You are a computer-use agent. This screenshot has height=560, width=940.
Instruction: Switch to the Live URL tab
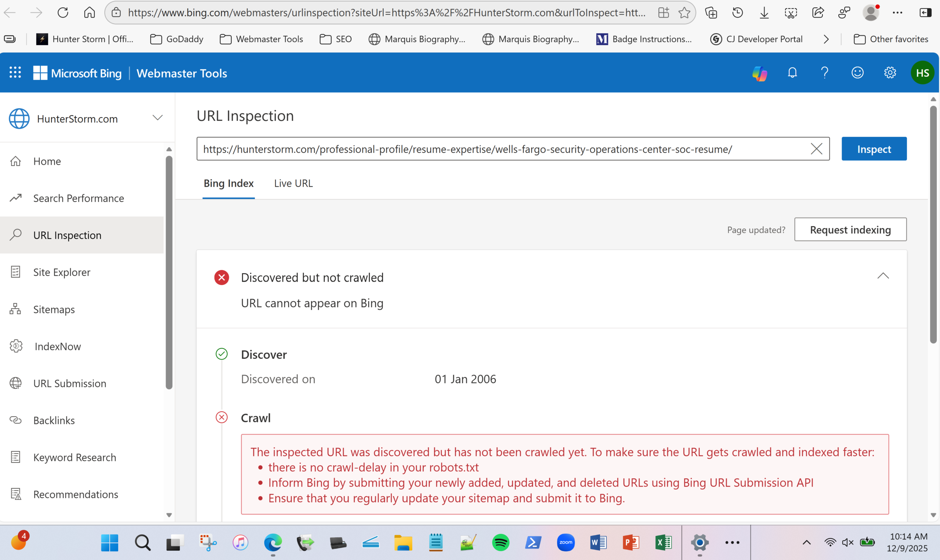(x=293, y=183)
